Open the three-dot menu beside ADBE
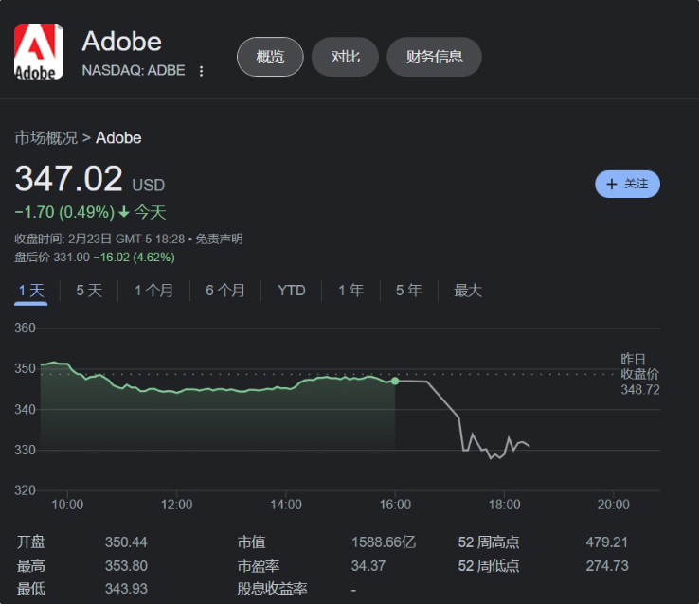Screen dimensions: 700x604 click(201, 71)
